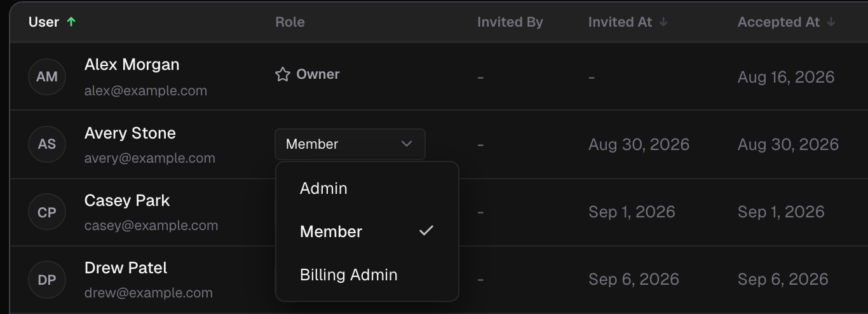Click the name Casey Park
The width and height of the screenshot is (868, 314).
[127, 201]
